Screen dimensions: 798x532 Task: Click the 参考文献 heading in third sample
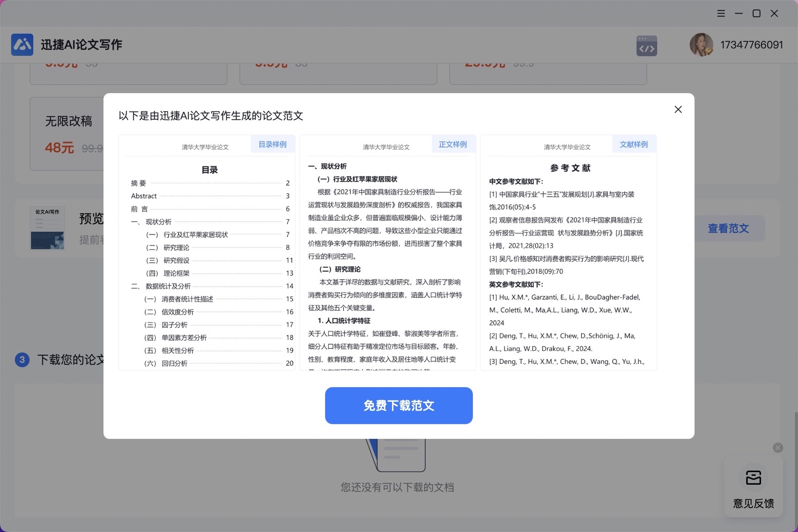pyautogui.click(x=570, y=168)
